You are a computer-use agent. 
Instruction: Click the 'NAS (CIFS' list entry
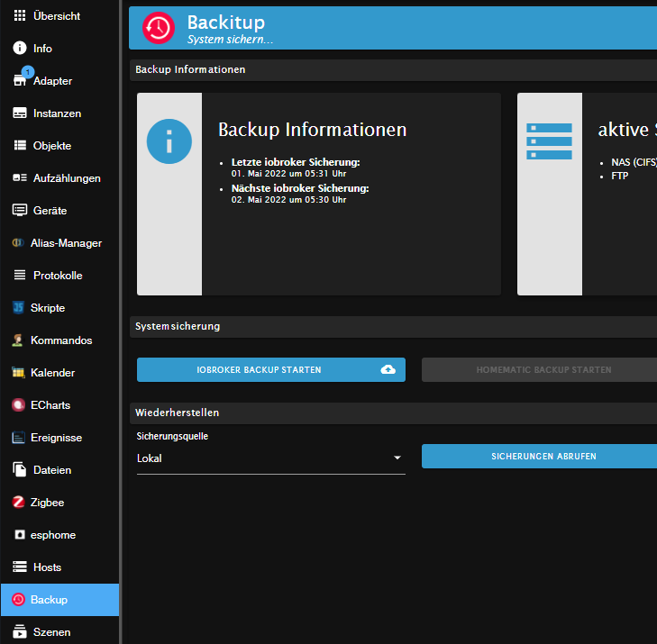pos(634,162)
